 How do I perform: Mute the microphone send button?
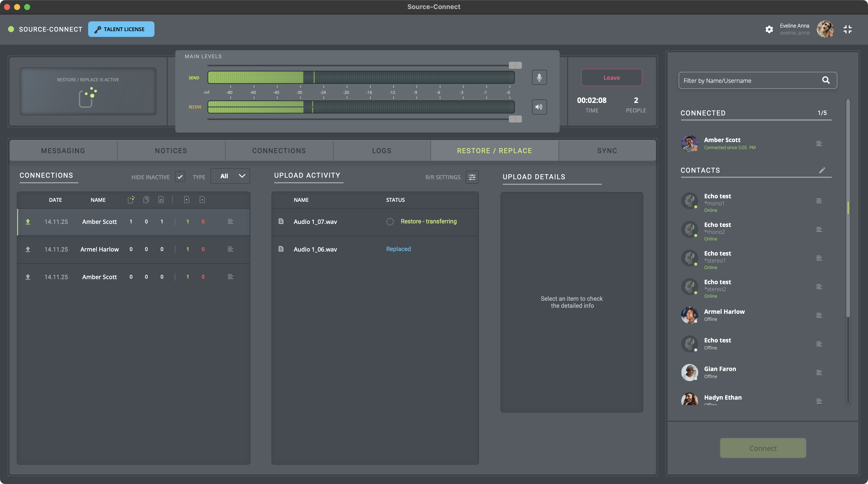[539, 78]
